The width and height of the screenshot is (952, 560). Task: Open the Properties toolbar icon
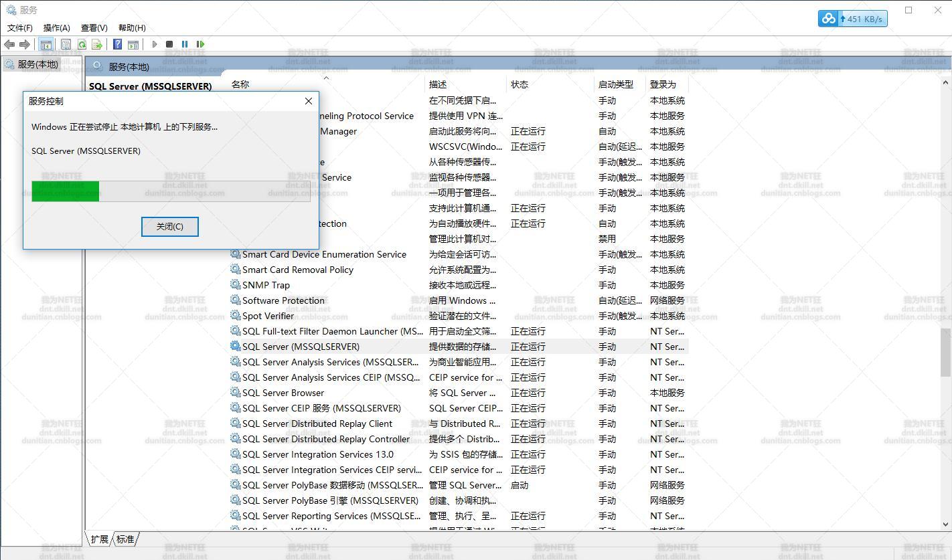[66, 44]
